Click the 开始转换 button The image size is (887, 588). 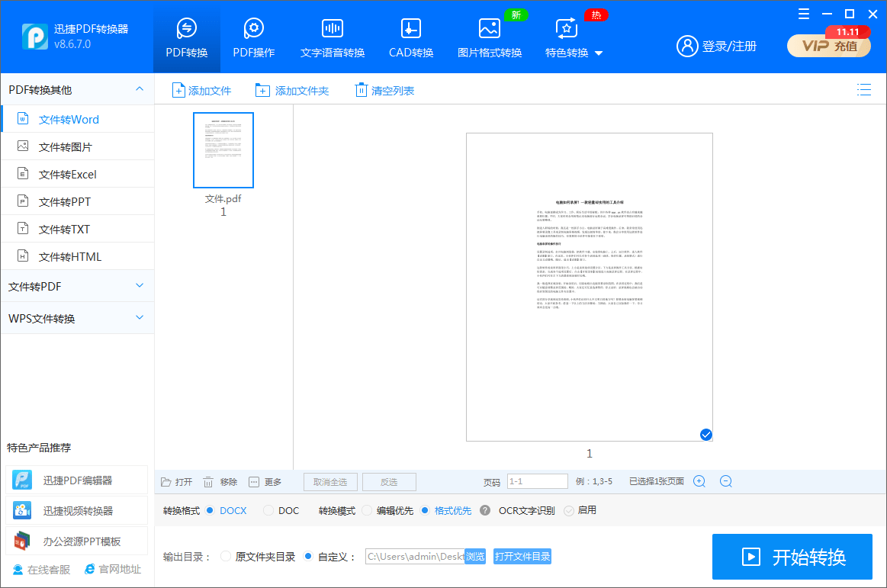(792, 557)
